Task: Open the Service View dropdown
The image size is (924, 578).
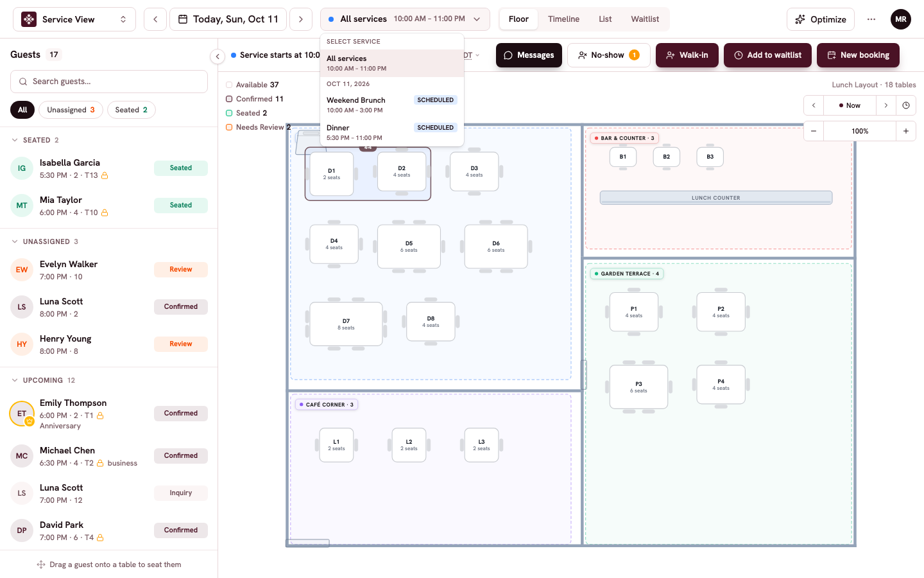Action: pyautogui.click(x=74, y=19)
